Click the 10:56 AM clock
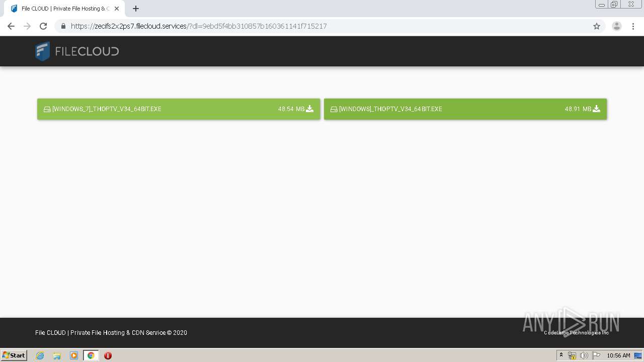The image size is (644, 362). point(618,355)
